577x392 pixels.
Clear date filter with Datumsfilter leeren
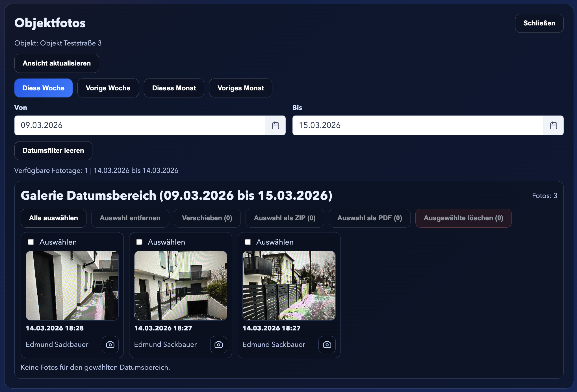click(x=53, y=151)
